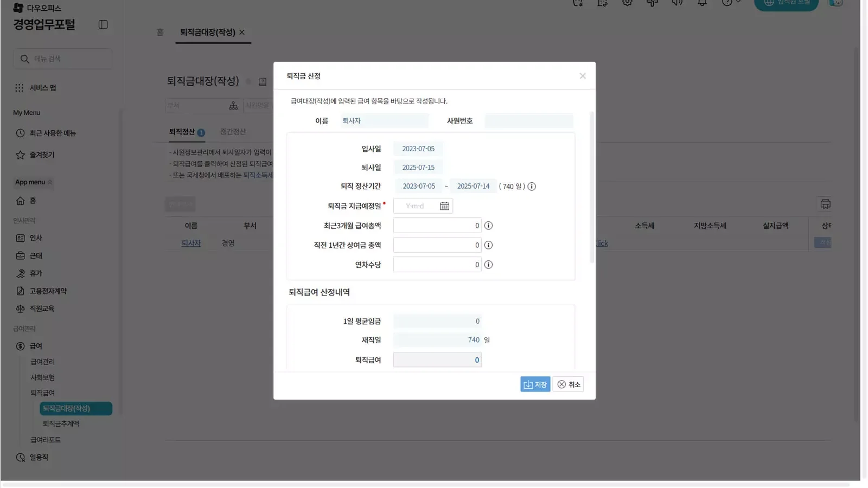Open 서비스 맵 grid icon
The image size is (868, 488).
20,88
